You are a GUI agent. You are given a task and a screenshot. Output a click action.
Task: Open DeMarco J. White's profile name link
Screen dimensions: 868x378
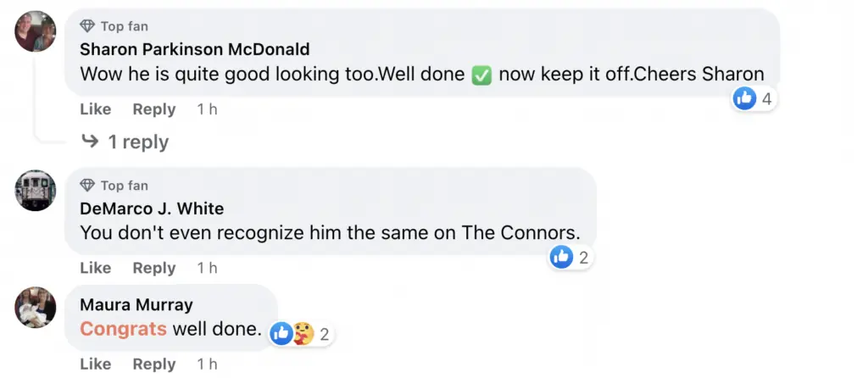tap(152, 208)
